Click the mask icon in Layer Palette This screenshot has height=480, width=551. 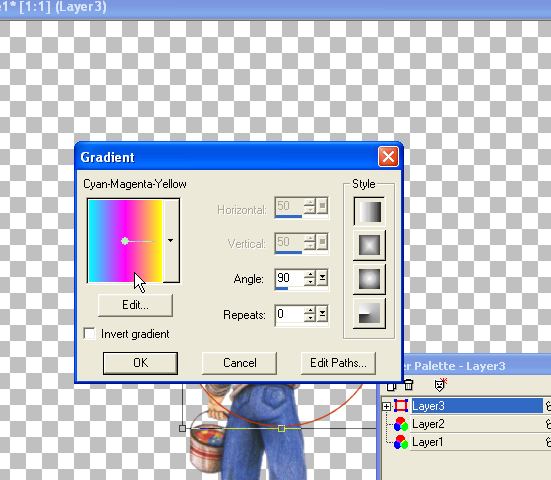click(440, 385)
